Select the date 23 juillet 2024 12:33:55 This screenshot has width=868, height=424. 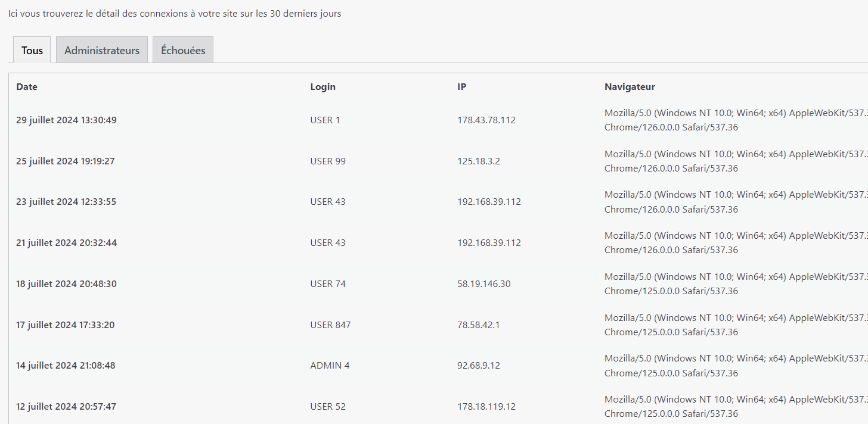(66, 202)
